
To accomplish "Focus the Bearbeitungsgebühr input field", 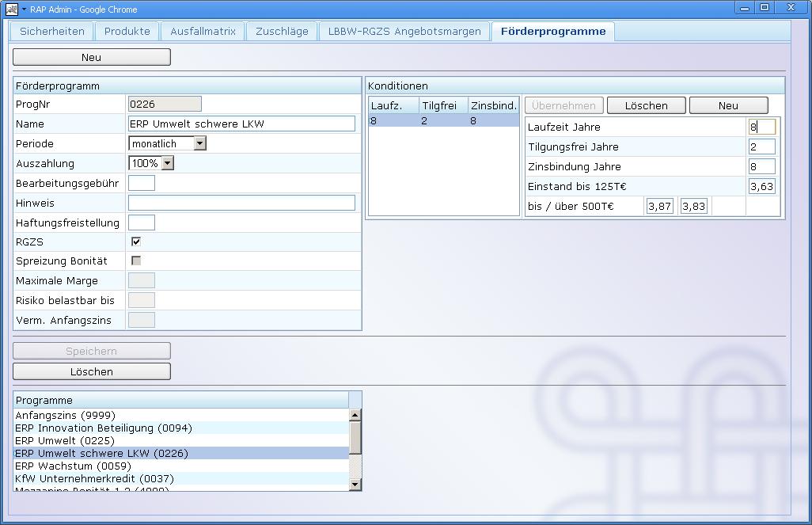I will (x=142, y=183).
